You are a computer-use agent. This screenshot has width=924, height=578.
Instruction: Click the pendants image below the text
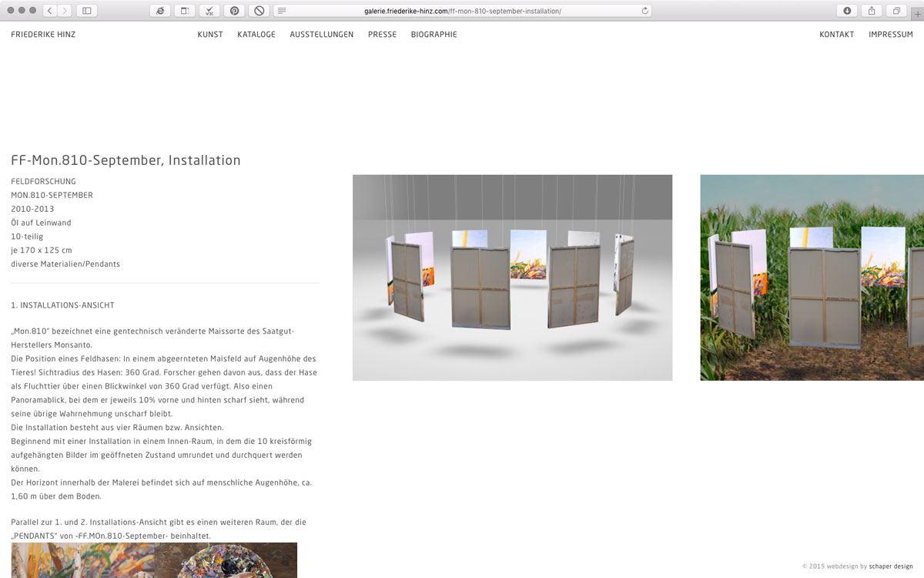click(154, 560)
